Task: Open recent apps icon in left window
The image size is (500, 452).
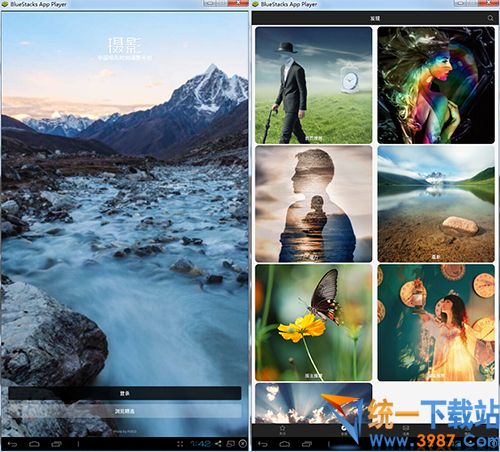Action: 56,444
